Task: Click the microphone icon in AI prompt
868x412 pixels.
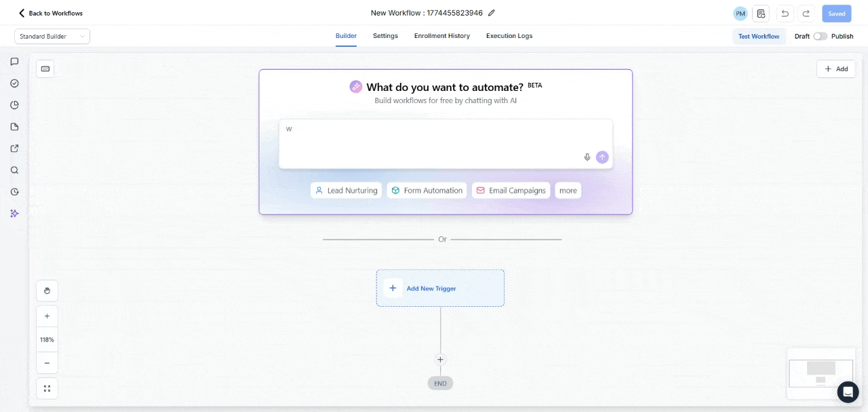Action: click(587, 157)
